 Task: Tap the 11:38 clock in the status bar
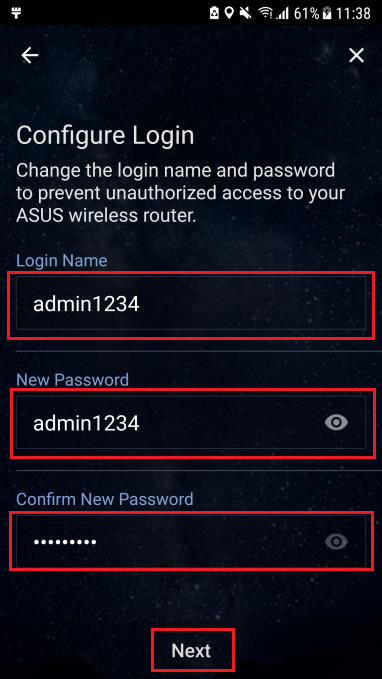pyautogui.click(x=353, y=13)
